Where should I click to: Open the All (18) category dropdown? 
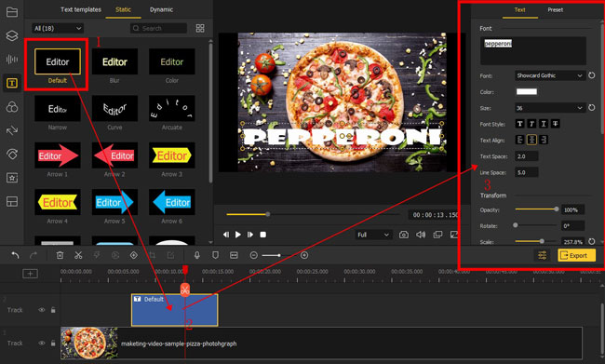point(58,28)
